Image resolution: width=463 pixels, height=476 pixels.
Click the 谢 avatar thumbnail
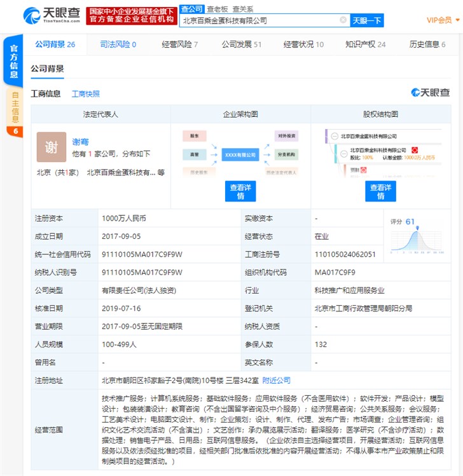[52, 147]
